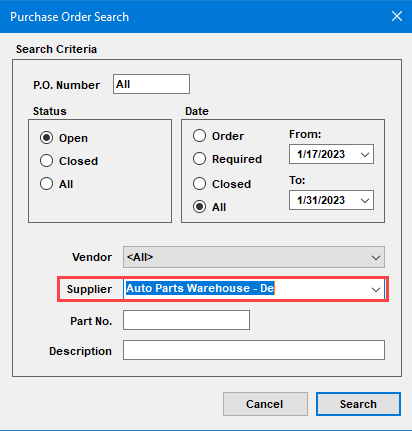Click the Description text field
Screen dimensions: 412x431
(x=254, y=350)
